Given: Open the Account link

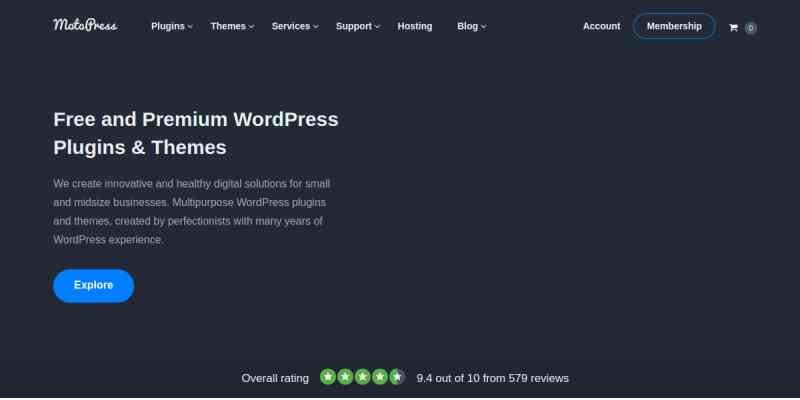Looking at the screenshot, I should coord(601,26).
